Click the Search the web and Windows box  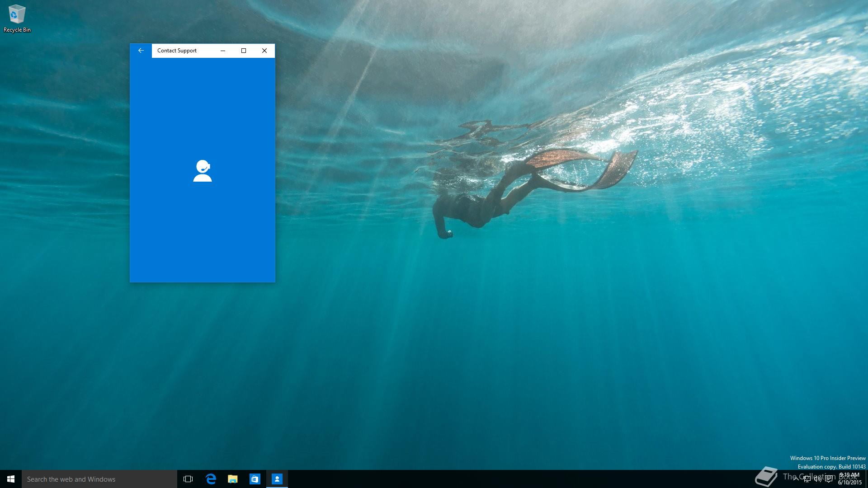[x=99, y=479]
